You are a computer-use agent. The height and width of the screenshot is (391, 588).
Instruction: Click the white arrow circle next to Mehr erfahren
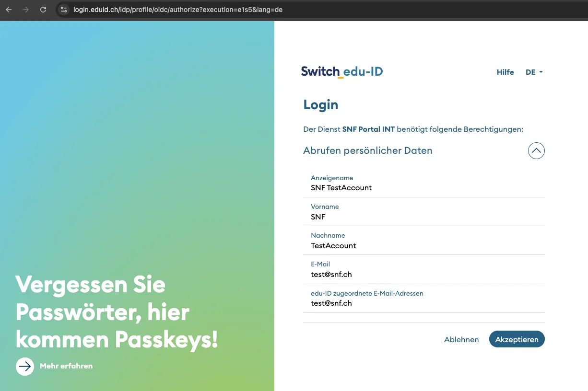[24, 366]
